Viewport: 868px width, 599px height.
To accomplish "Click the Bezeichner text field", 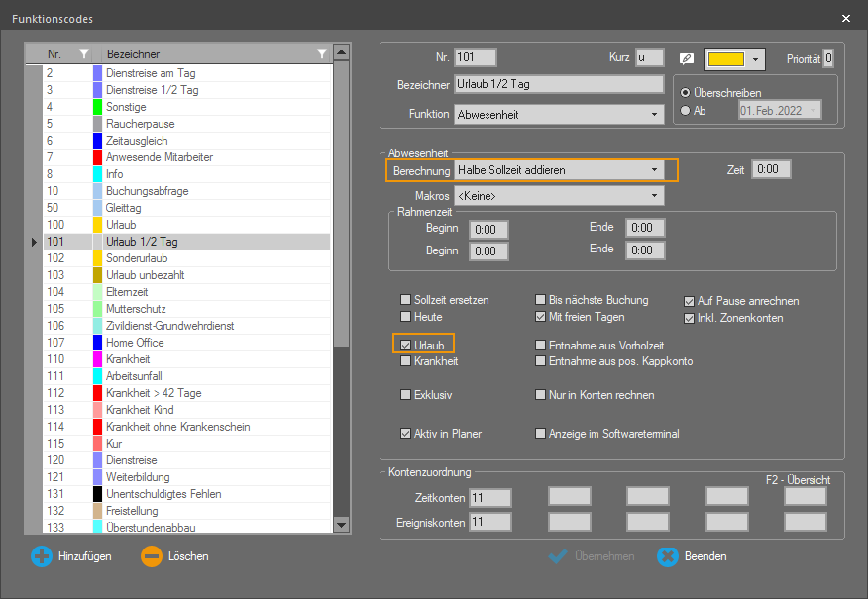I will click(558, 84).
